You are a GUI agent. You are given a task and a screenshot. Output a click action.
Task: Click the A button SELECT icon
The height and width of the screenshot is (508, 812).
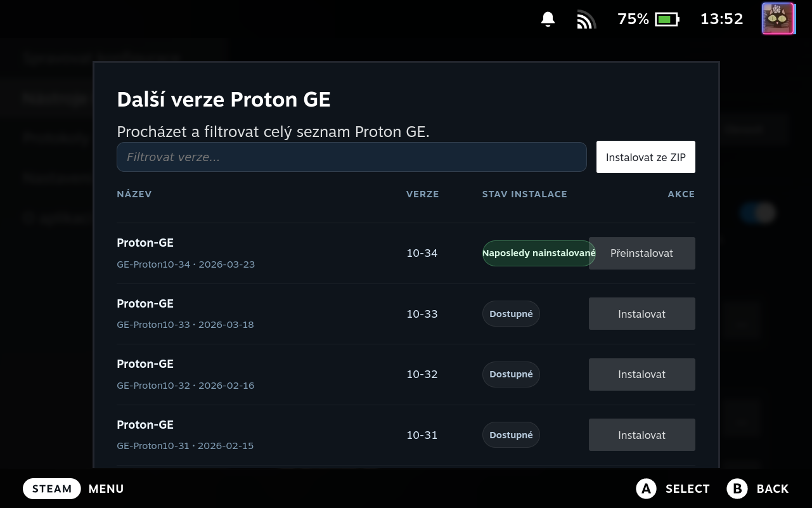click(646, 488)
